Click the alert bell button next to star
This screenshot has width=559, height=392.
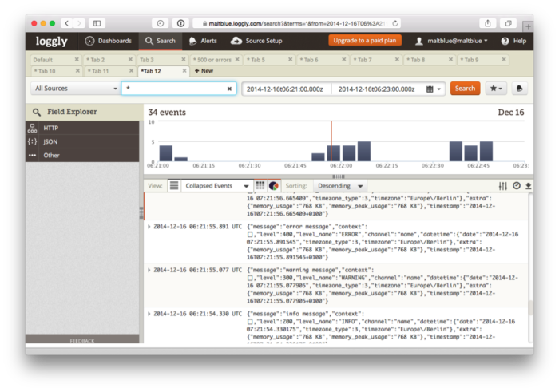519,89
